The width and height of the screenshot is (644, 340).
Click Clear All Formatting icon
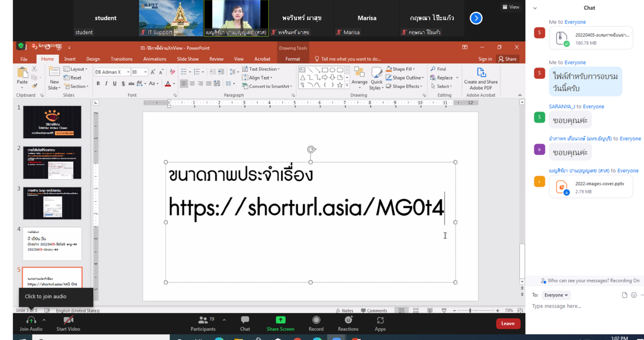tap(172, 72)
